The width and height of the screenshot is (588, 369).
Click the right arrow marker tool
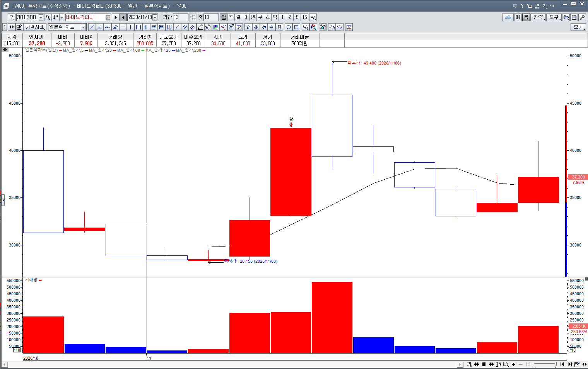272,27
